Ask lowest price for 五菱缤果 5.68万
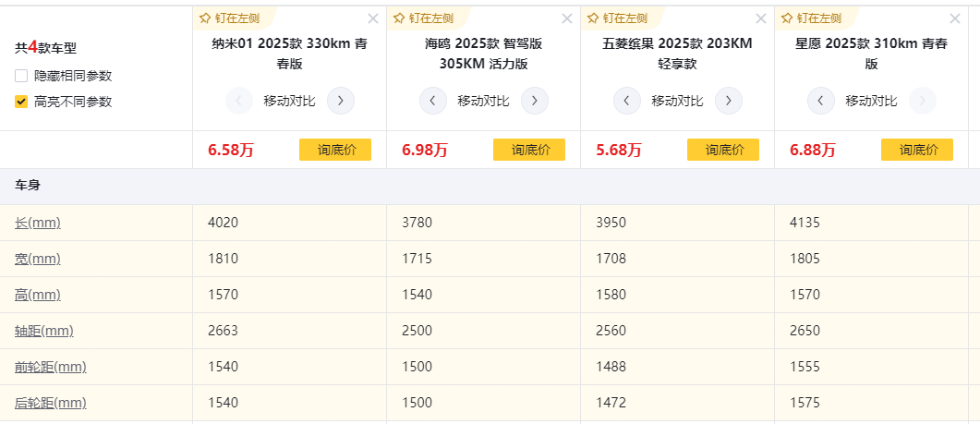980x424 pixels. pyautogui.click(x=723, y=150)
